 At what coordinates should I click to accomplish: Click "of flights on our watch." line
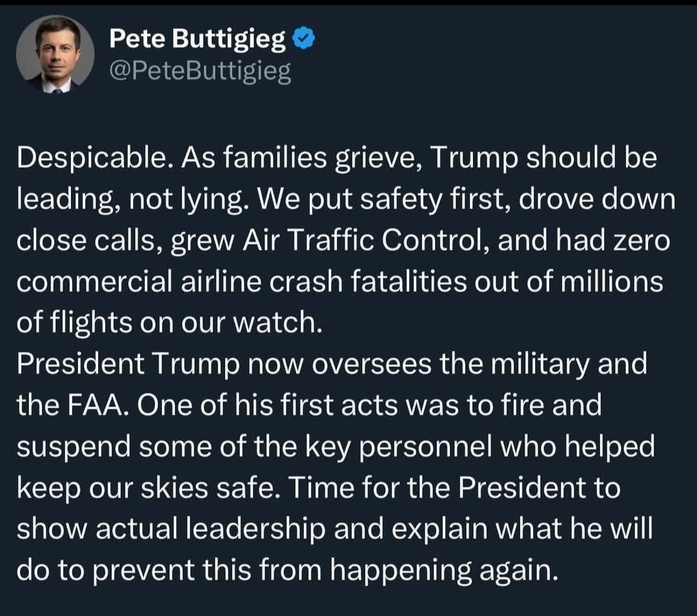click(x=168, y=323)
